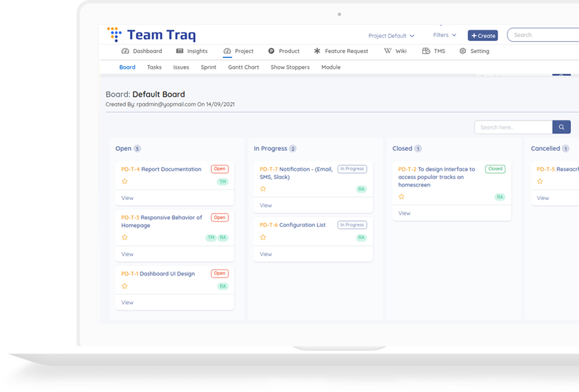The width and height of the screenshot is (579, 392).
Task: Go to Insights in the navigation
Action: point(192,51)
